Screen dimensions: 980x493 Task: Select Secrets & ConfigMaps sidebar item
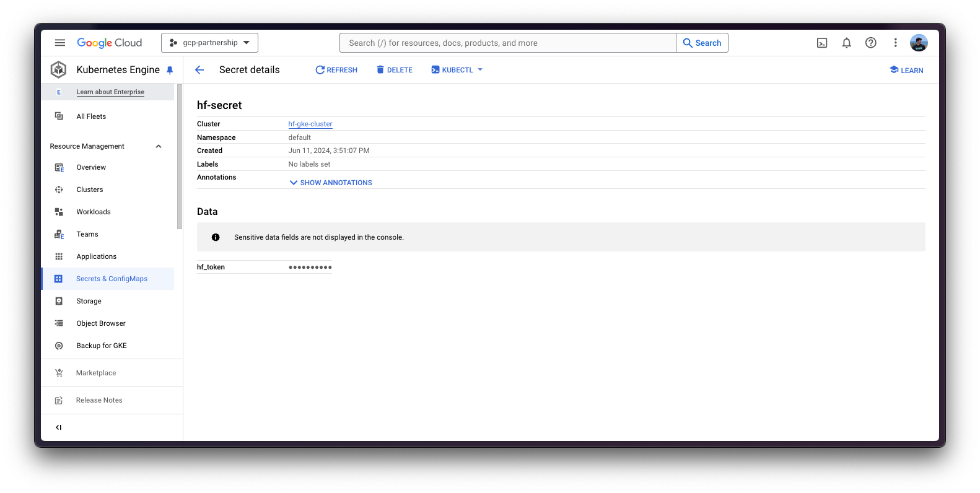click(x=108, y=279)
